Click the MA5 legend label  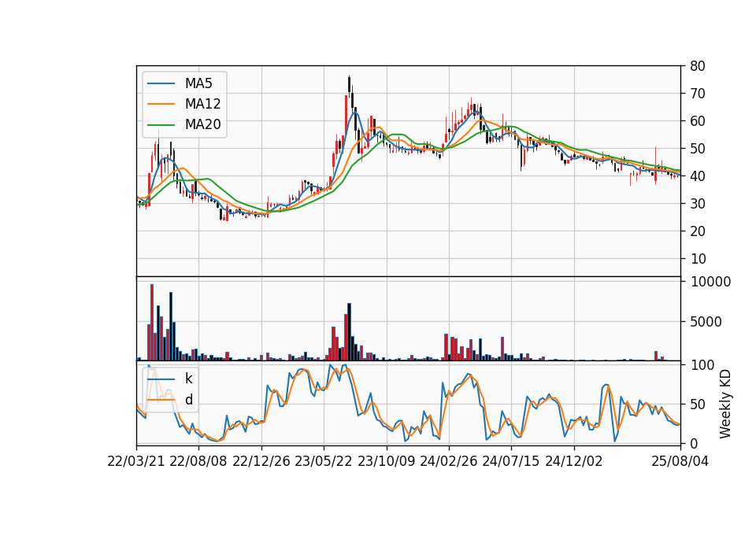pyautogui.click(x=198, y=83)
